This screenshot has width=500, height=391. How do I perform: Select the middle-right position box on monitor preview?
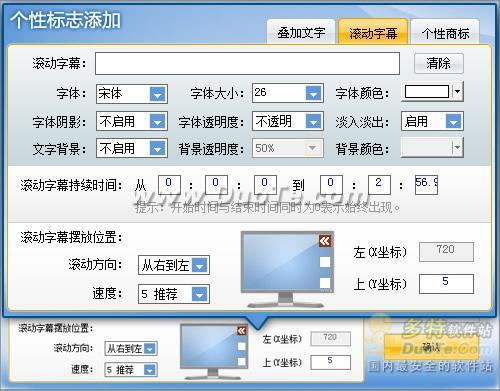(x=325, y=262)
